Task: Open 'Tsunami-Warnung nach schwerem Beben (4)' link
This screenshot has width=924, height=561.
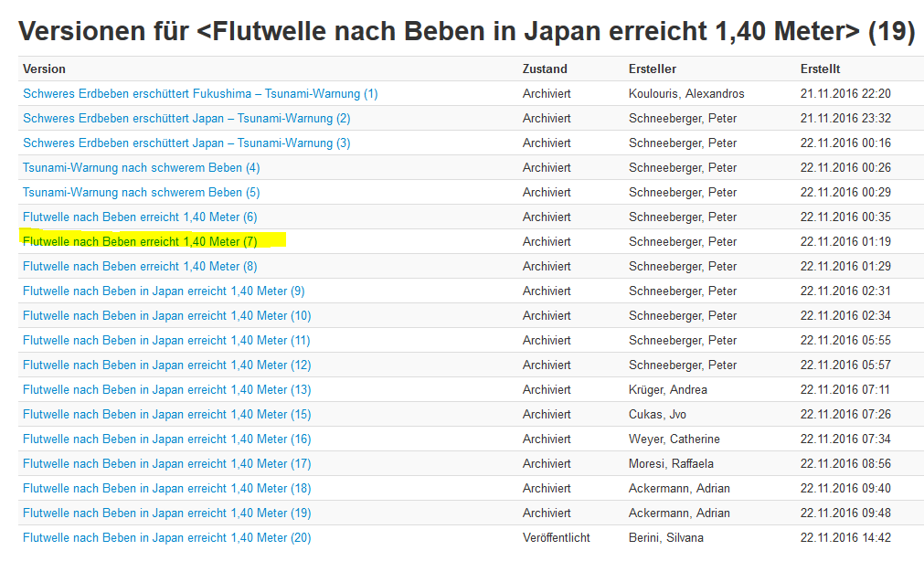Action: pyautogui.click(x=142, y=168)
